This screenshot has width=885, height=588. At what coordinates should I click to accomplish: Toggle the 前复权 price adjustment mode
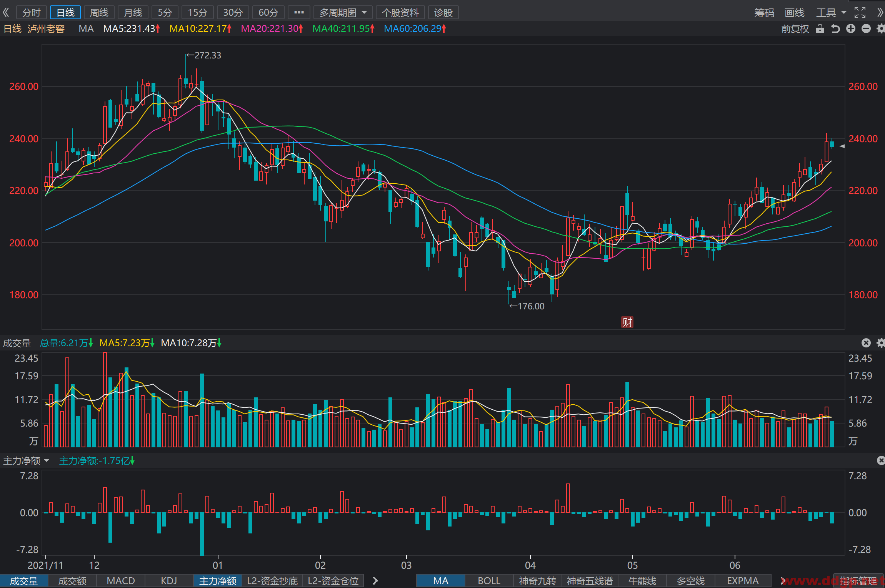795,29
